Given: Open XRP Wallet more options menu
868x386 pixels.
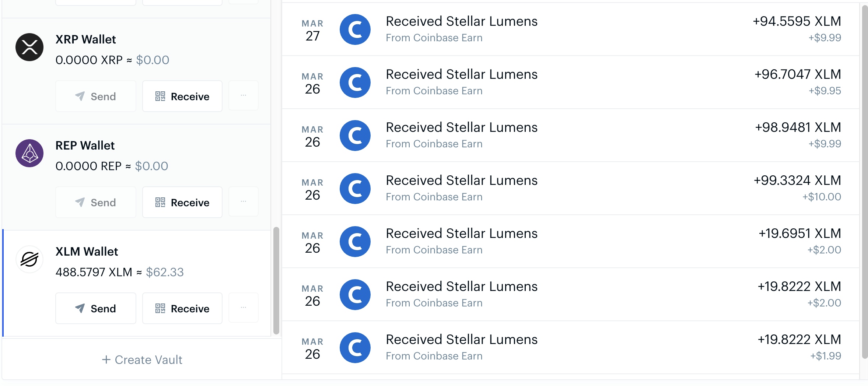Looking at the screenshot, I should pyautogui.click(x=243, y=96).
